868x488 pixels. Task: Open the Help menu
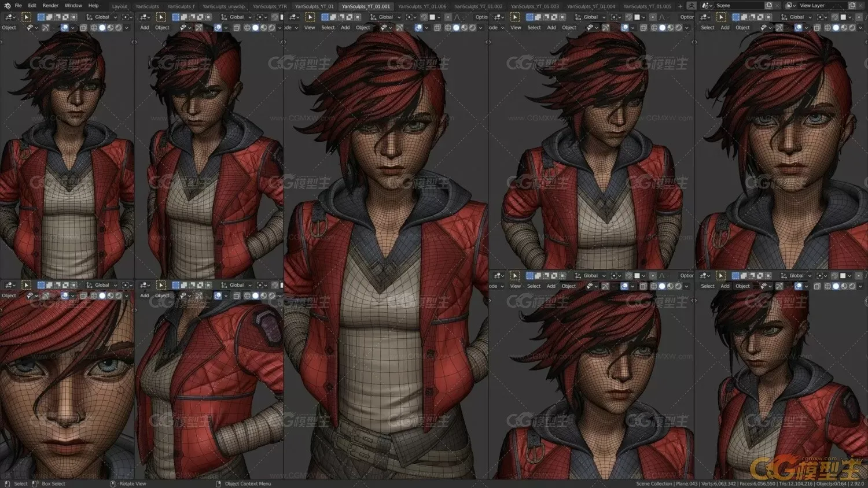click(x=93, y=5)
